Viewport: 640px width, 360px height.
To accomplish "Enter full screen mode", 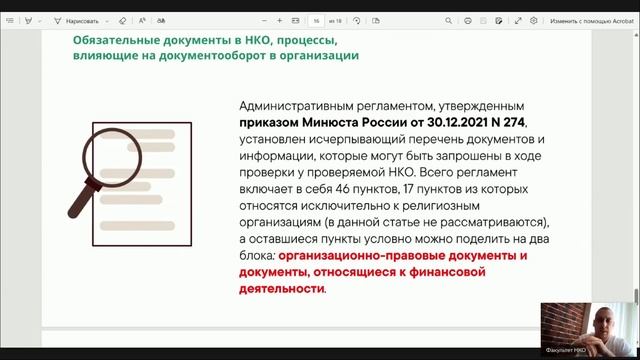I will click(518, 20).
